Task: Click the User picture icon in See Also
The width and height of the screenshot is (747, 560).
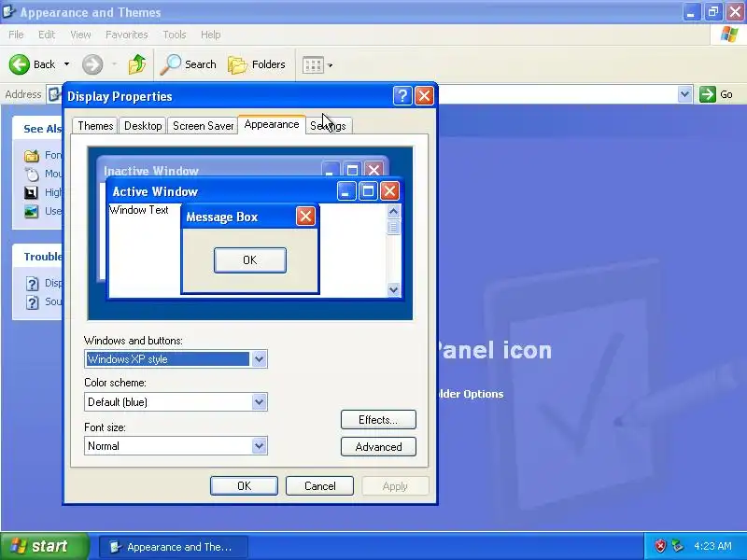Action: (x=31, y=211)
